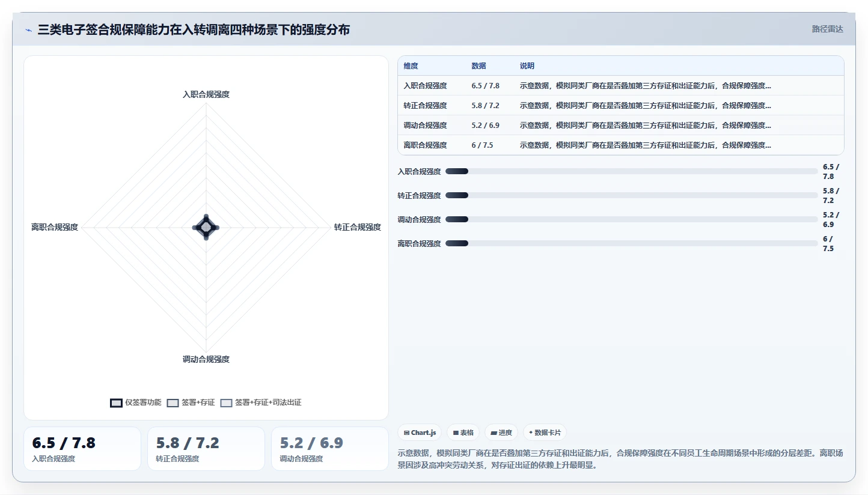Click the 说明 column header
This screenshot has width=868, height=495.
coord(527,66)
